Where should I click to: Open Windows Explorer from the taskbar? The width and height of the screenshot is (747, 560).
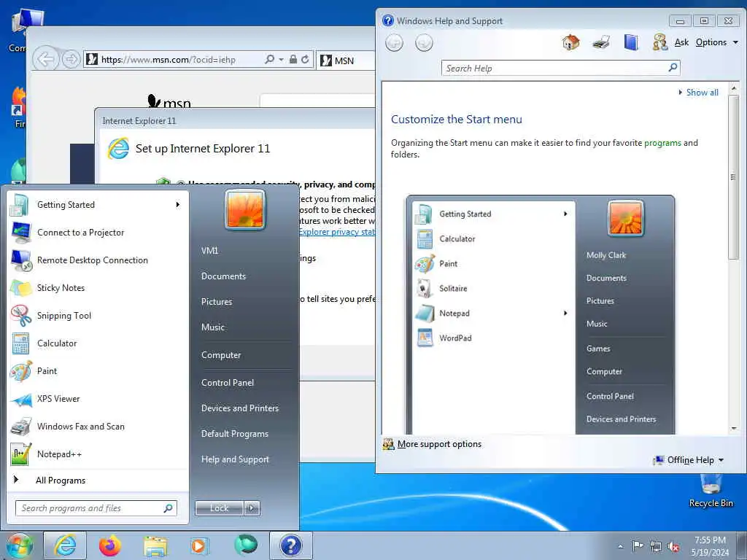(x=155, y=545)
